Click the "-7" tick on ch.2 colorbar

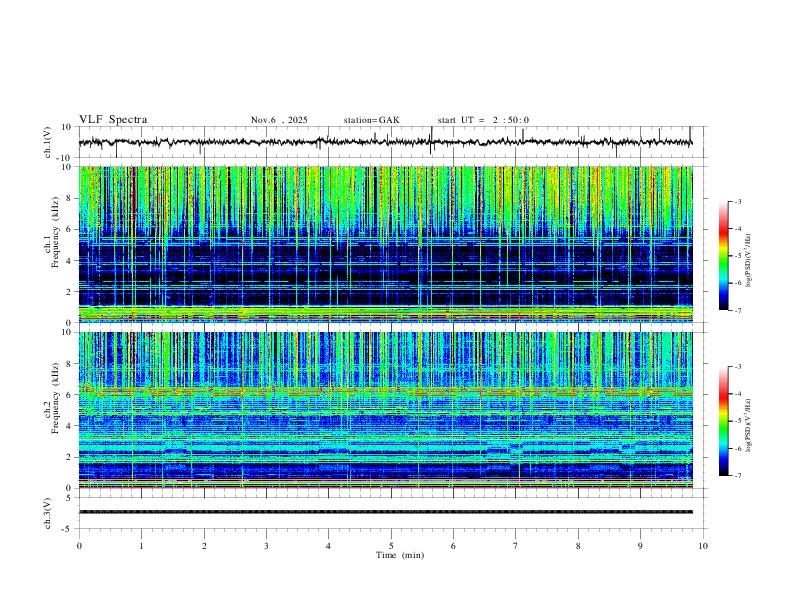[738, 476]
